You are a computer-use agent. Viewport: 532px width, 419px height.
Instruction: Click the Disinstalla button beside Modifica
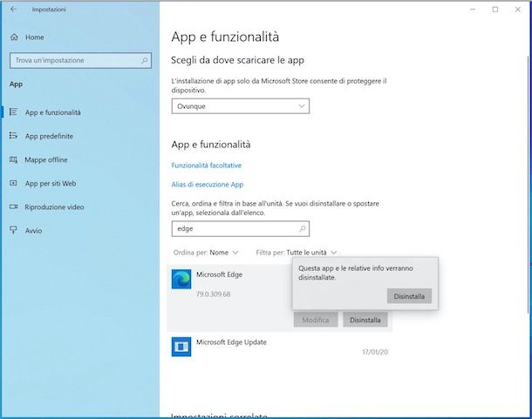point(365,320)
